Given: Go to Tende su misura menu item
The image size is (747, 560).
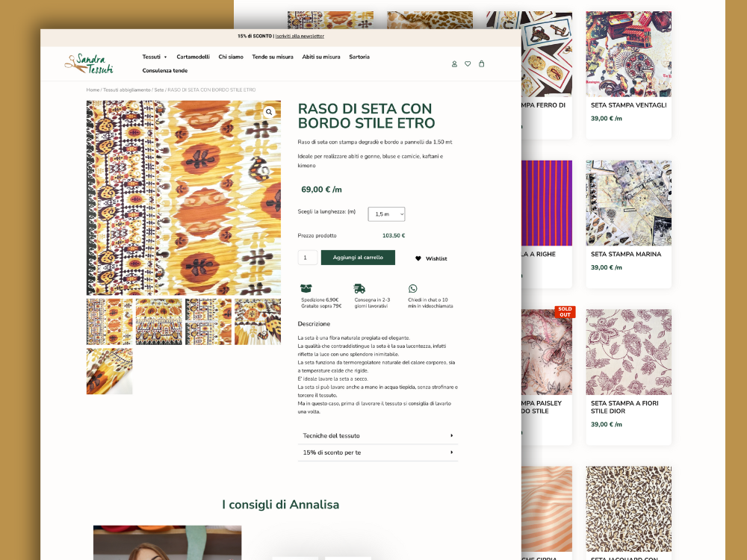Looking at the screenshot, I should [273, 57].
